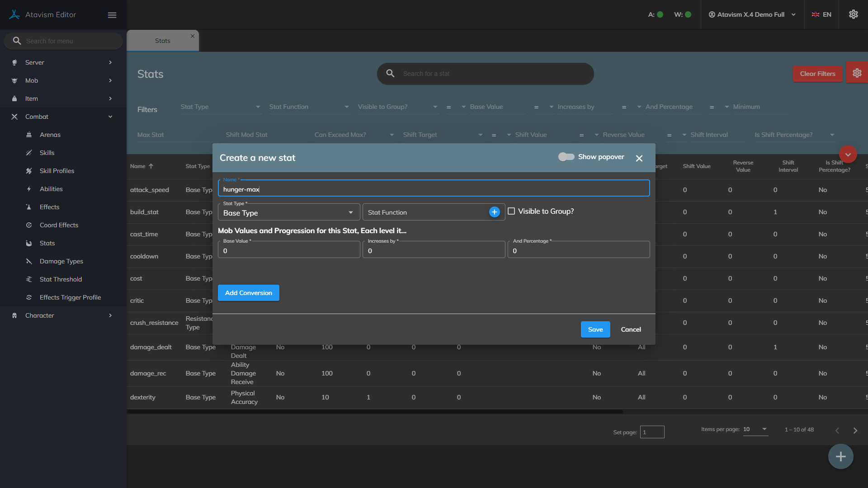This screenshot has height=488, width=868.
Task: Open the settings gear in top bar
Action: [x=853, y=14]
